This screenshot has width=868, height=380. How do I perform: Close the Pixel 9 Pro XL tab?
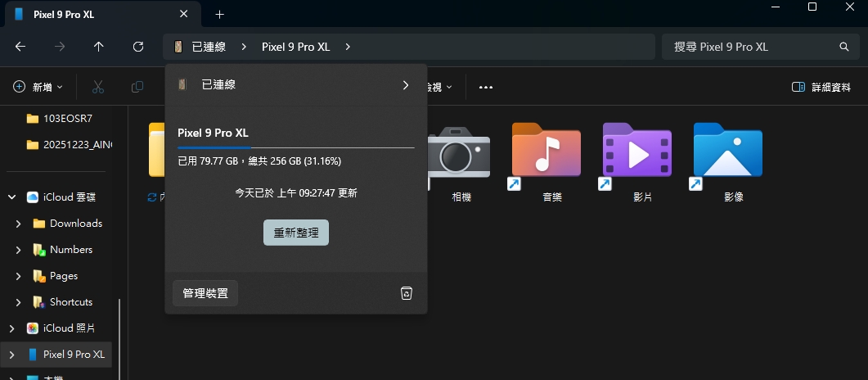(184, 14)
